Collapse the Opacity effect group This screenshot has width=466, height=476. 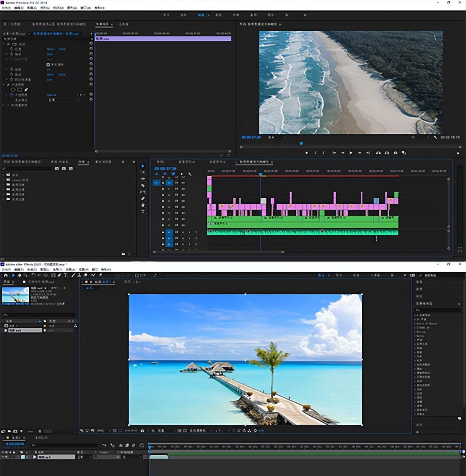(x=4, y=85)
